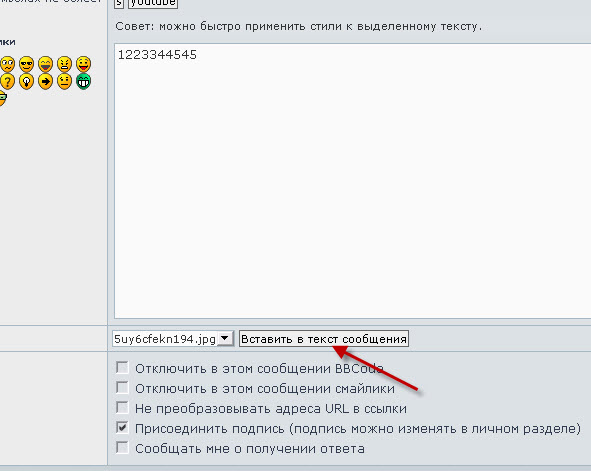Insert the green-glasses geek smiley
Image resolution: width=591 pixels, height=471 pixels.
coord(3,98)
